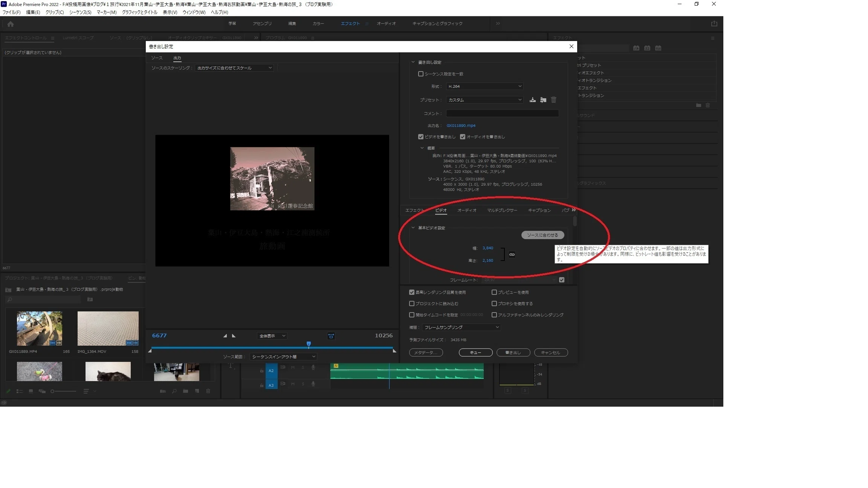
Task: Open the ファイル(F) menu
Action: [12, 12]
